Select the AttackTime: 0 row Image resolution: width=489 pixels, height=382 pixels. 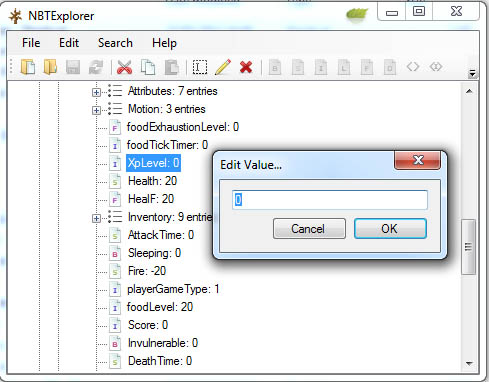click(x=161, y=235)
